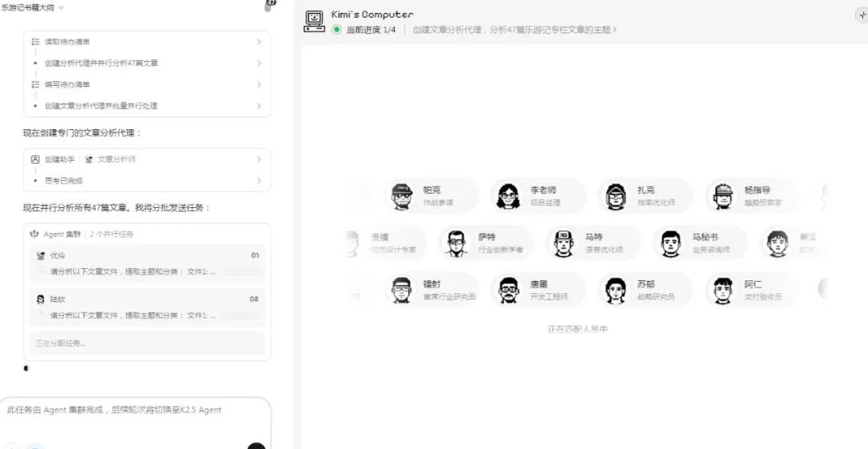Click 苏郁 战略研究员 avatar
Viewport: 868px width, 449px height.
616,290
